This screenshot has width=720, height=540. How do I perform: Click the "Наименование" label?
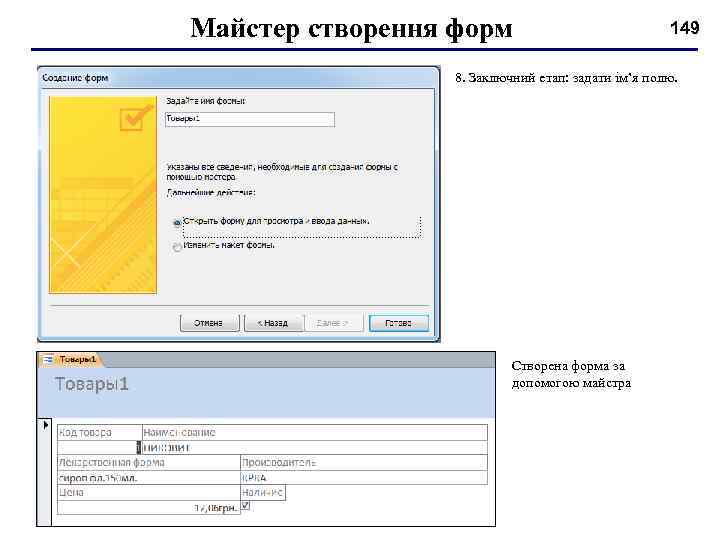click(x=180, y=433)
